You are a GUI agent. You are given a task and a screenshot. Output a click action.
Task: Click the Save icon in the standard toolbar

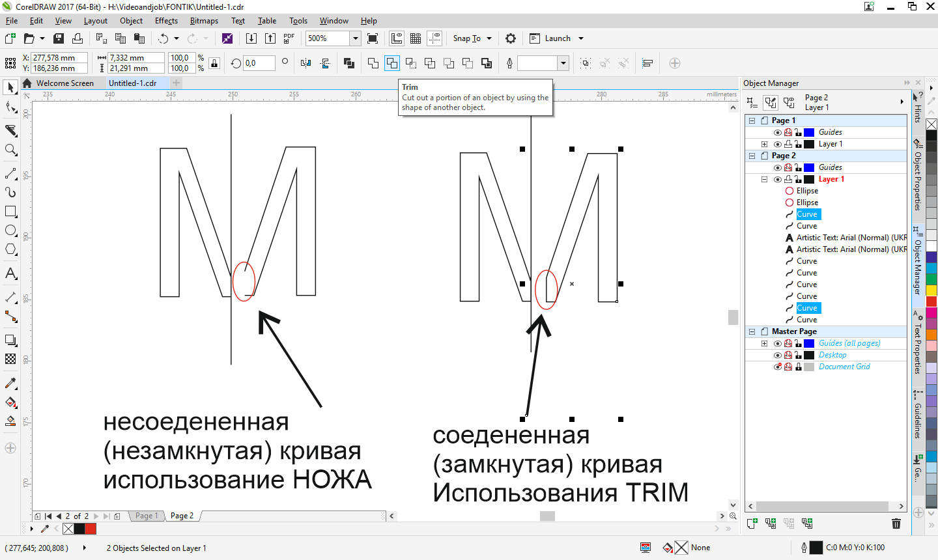click(x=59, y=38)
